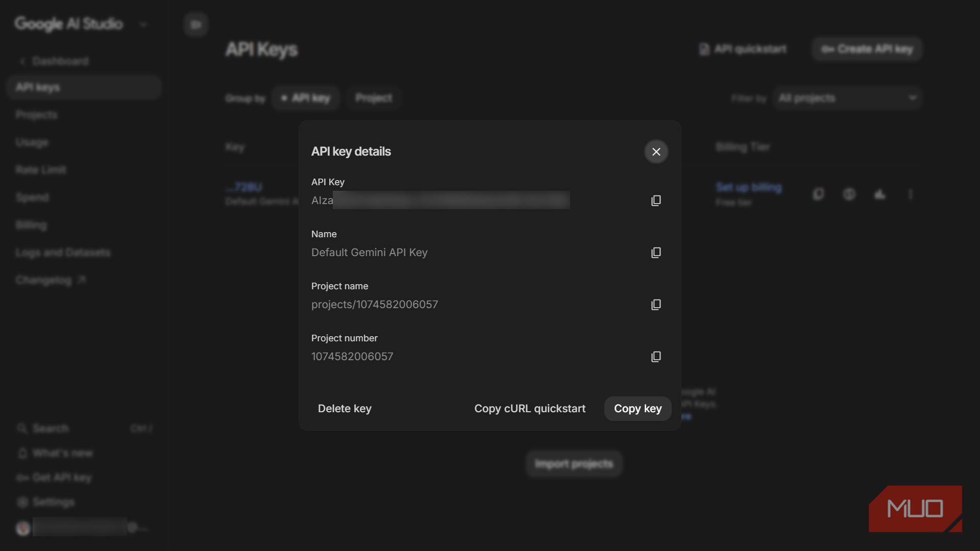Select the Default Gemini API Key text

point(370,253)
